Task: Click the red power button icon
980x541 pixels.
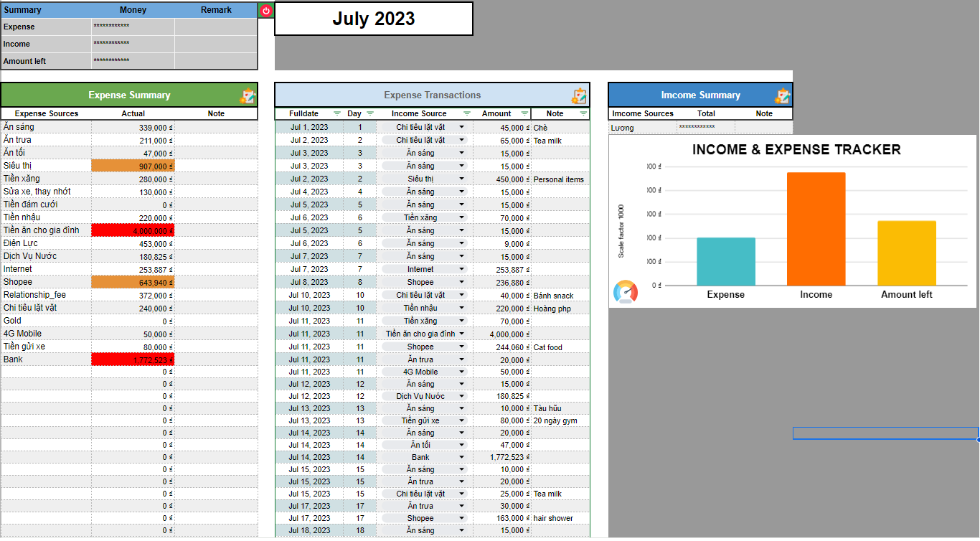Action: point(265,10)
